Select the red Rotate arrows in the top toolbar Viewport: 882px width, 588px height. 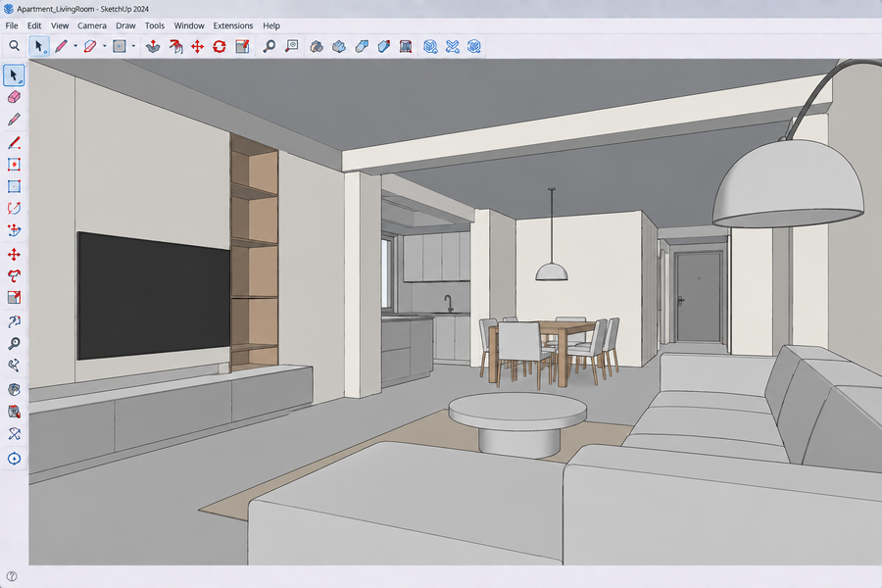220,46
